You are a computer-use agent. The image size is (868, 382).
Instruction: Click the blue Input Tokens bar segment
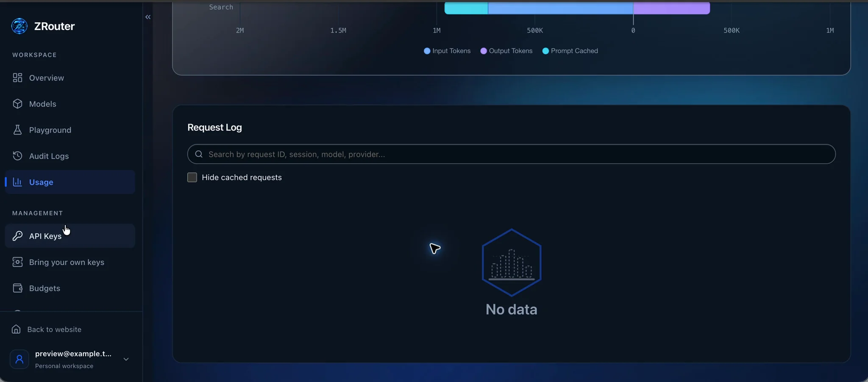[x=561, y=8]
